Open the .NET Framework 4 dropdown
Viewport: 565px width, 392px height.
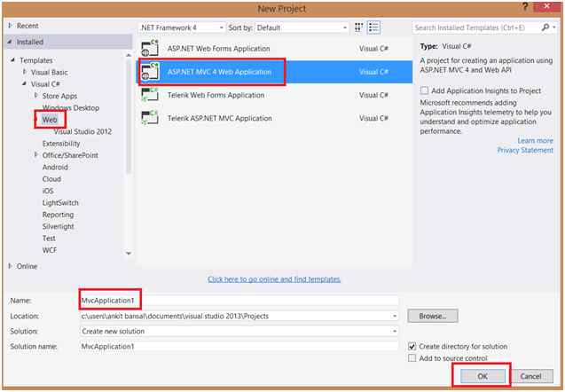(x=182, y=27)
